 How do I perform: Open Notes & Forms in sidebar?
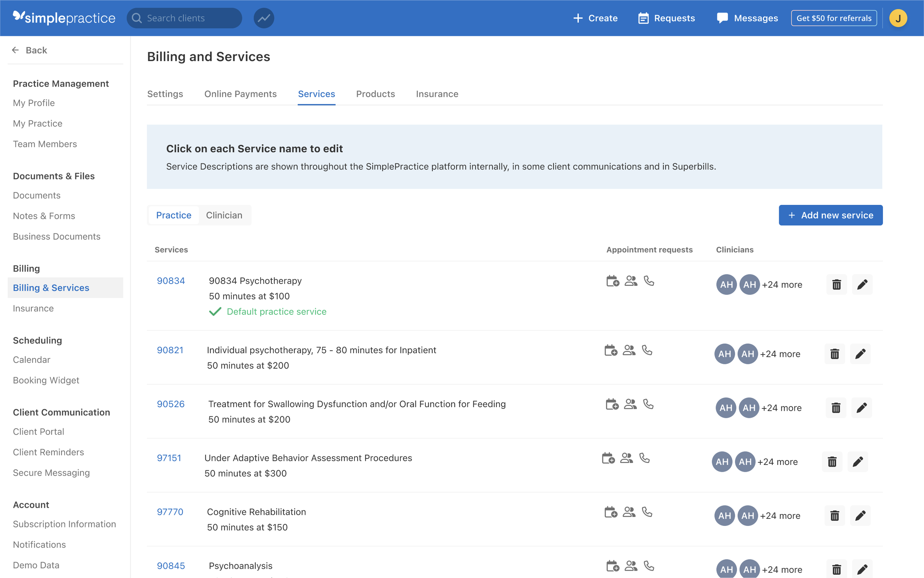(44, 216)
